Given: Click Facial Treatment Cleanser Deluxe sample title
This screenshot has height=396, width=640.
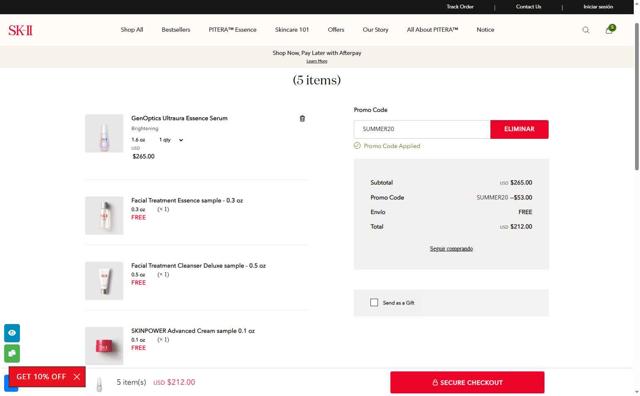Looking at the screenshot, I should 198,266.
